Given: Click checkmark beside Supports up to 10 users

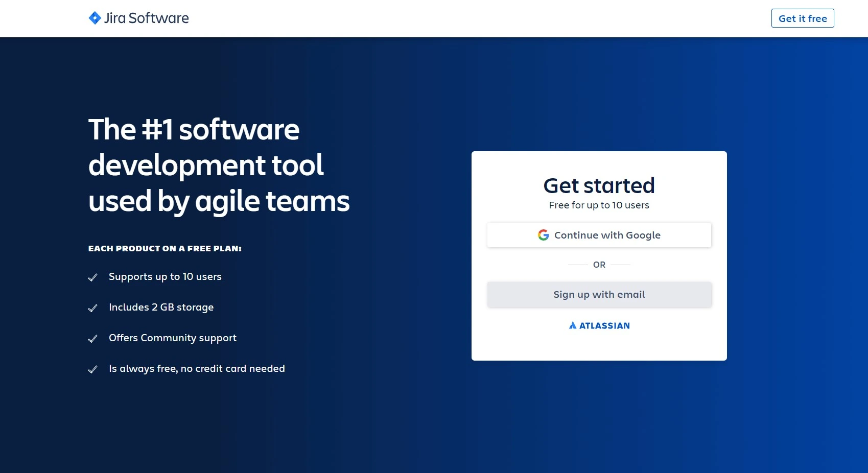Looking at the screenshot, I should coord(92,277).
